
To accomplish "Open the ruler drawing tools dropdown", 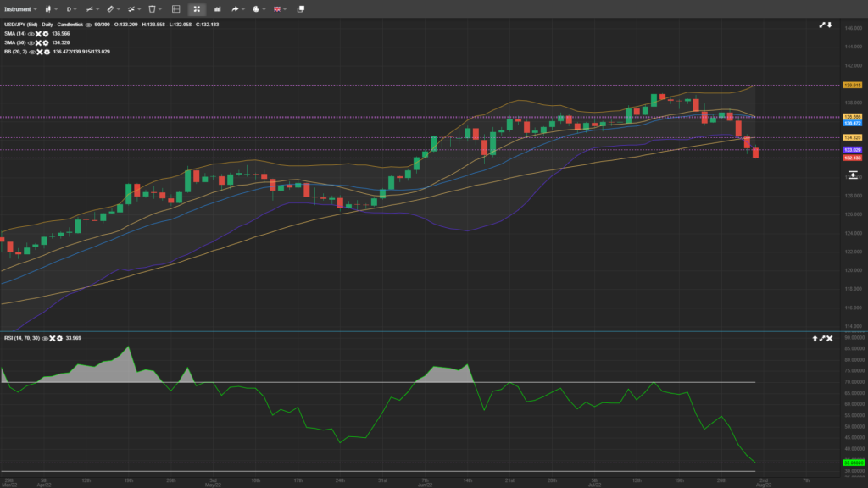I will pyautogui.click(x=114, y=8).
